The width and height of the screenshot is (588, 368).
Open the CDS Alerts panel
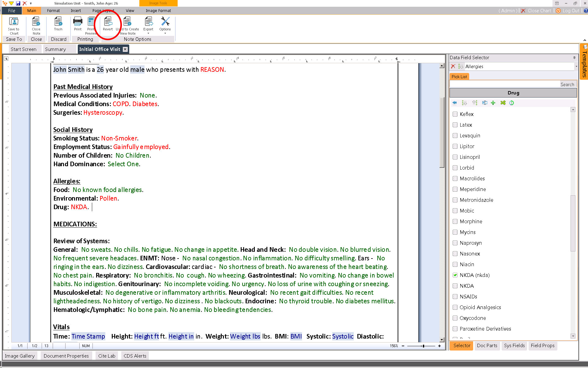(x=135, y=356)
